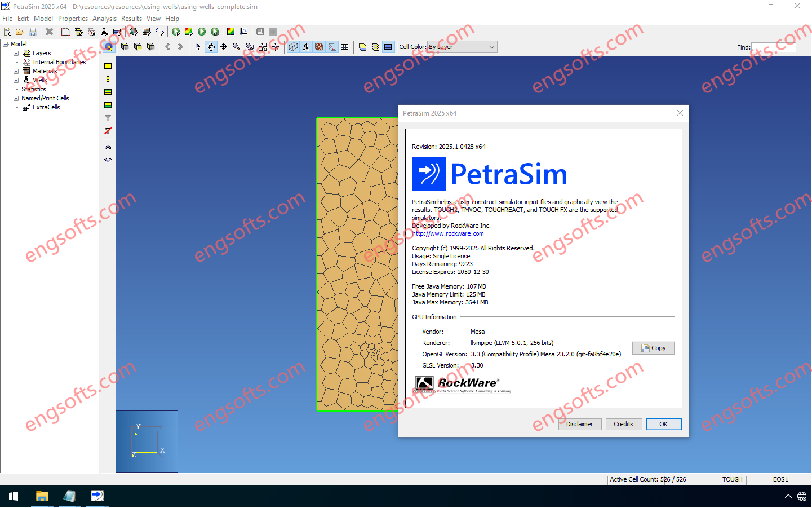Open the www.rockware.com link
The width and height of the screenshot is (812, 508).
448,233
